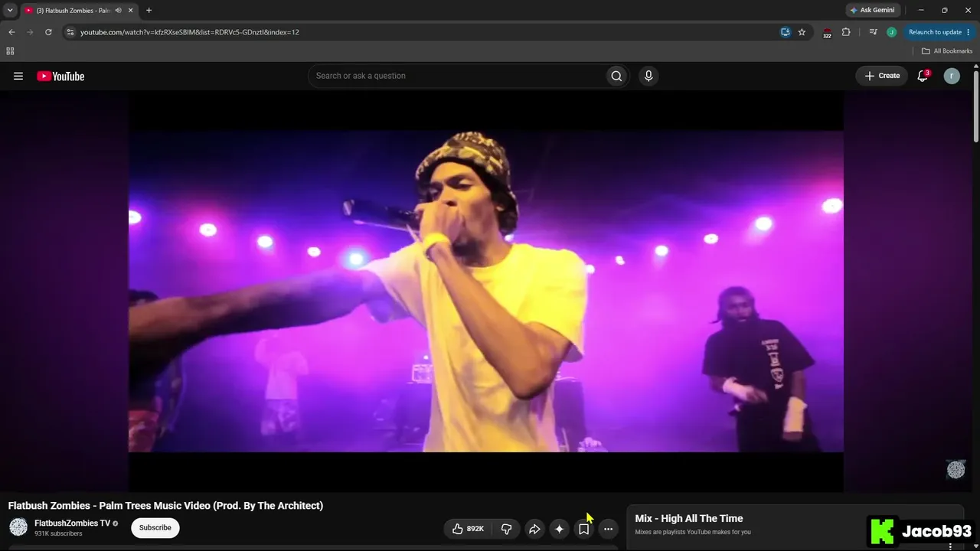Mute the Flatbush Zombies tab audio
The width and height of the screenshot is (980, 551).
(x=119, y=11)
